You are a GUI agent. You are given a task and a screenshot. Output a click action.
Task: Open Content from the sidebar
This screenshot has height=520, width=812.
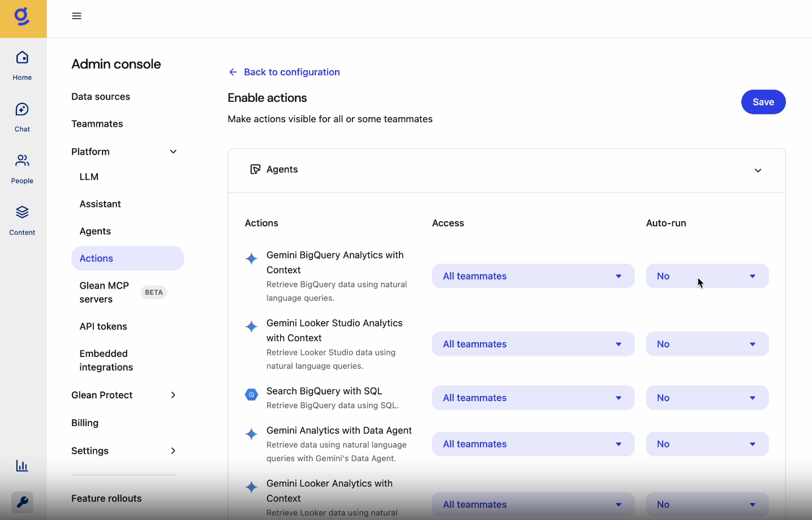[x=22, y=220]
